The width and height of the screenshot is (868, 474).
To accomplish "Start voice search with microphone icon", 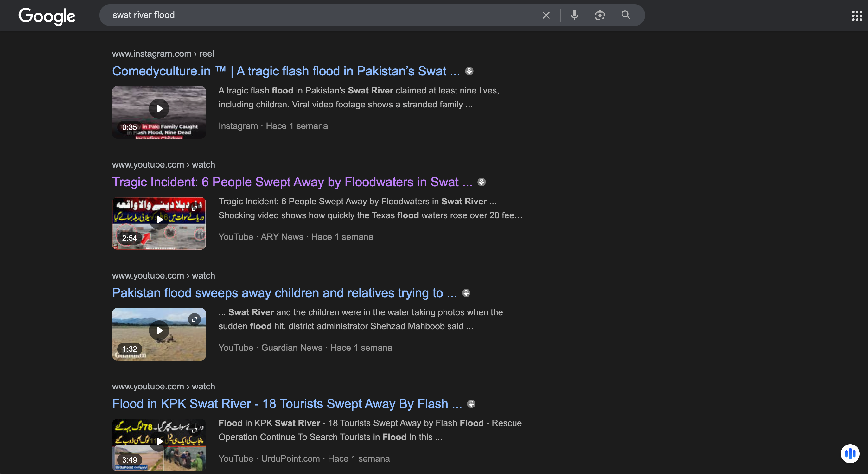I will click(575, 15).
